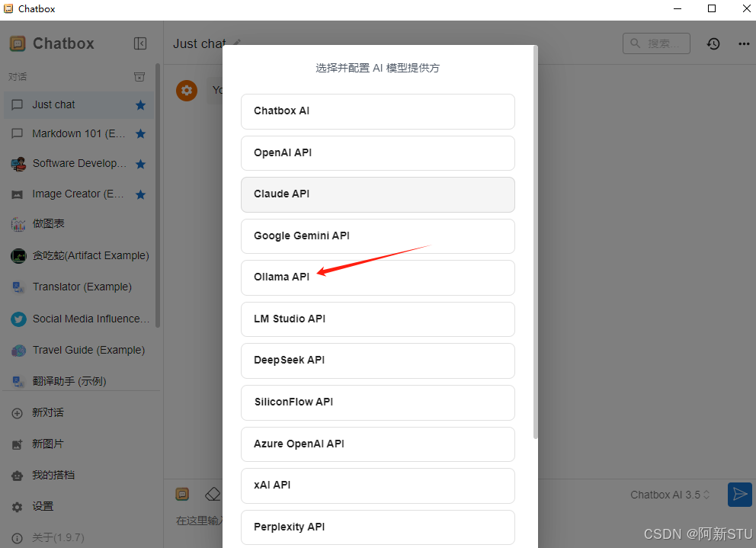
Task: Click the Chatbox logo in sidebar
Action: click(x=18, y=44)
